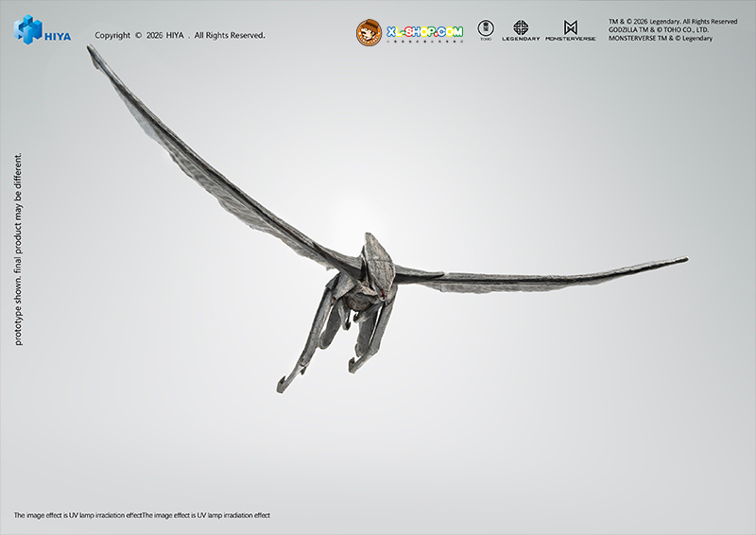Click the copyright symbol in HIYA notice
This screenshot has width=756, height=535.
[x=138, y=36]
